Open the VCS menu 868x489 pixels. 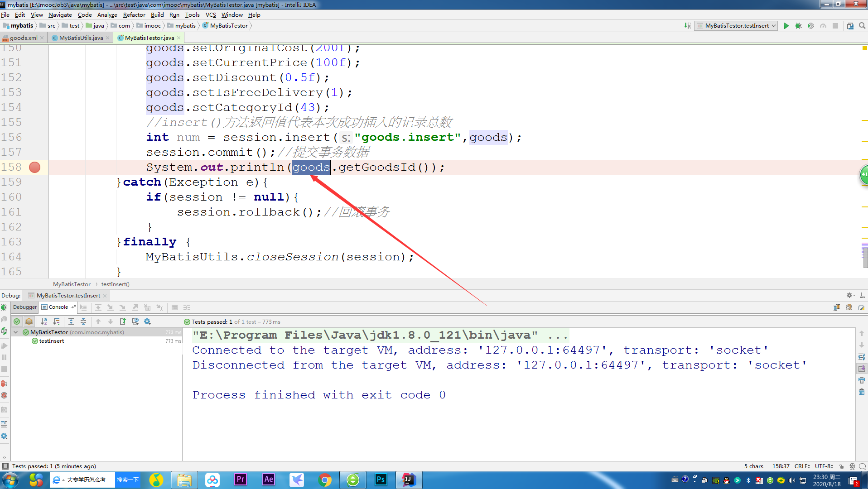point(211,15)
